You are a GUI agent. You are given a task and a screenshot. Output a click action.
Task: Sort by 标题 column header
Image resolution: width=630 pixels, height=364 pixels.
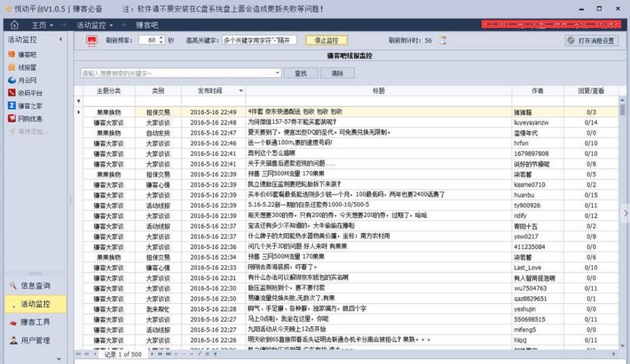[x=379, y=91]
